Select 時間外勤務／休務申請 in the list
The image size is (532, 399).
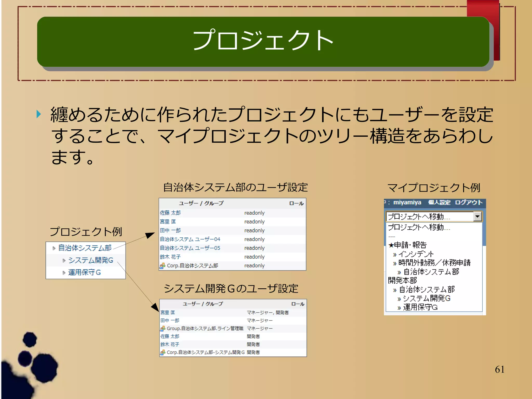pos(434,263)
